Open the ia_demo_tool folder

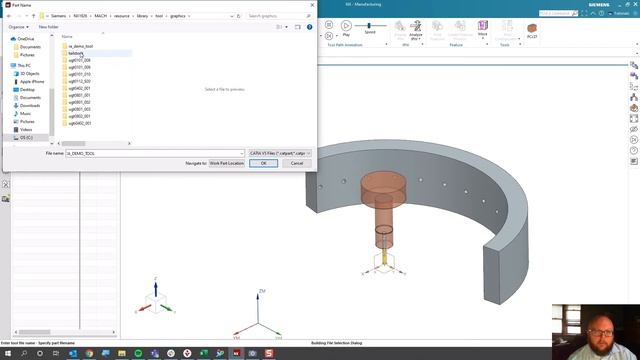coord(80,46)
